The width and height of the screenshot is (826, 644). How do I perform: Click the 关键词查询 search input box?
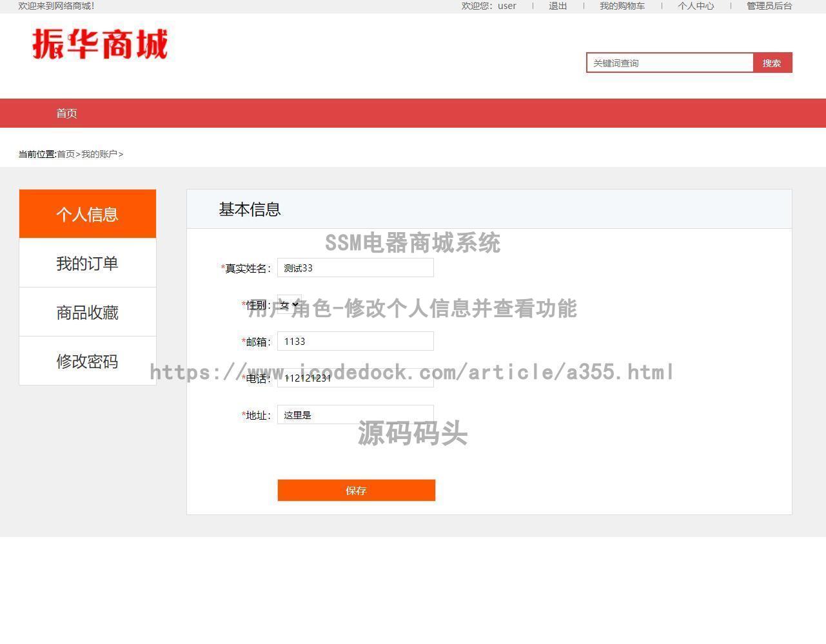(x=671, y=63)
